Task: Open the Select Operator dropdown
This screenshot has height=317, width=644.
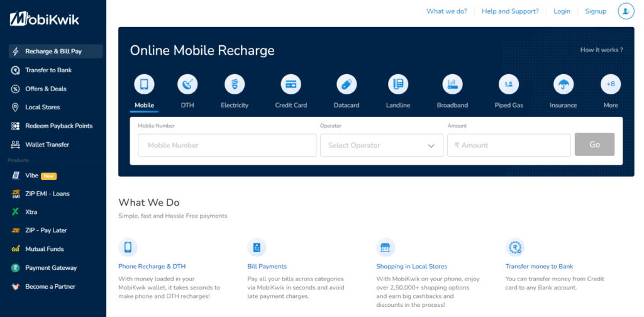Action: (x=382, y=145)
